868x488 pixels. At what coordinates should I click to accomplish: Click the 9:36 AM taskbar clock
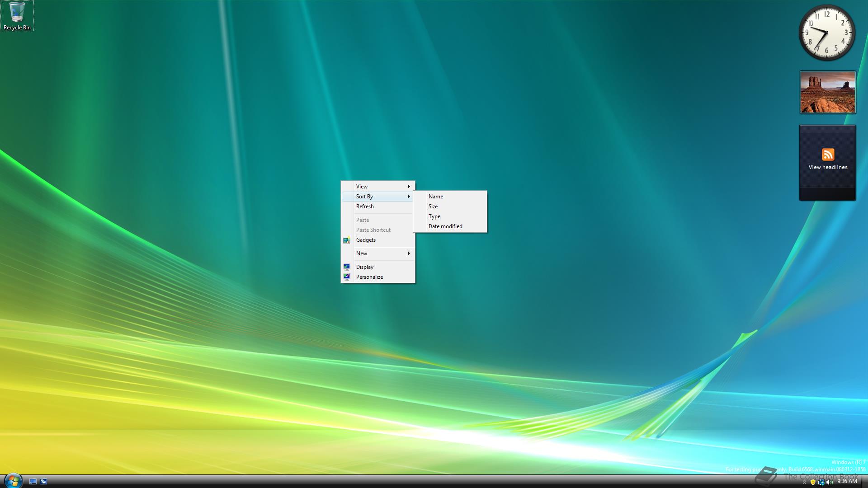coord(847,482)
